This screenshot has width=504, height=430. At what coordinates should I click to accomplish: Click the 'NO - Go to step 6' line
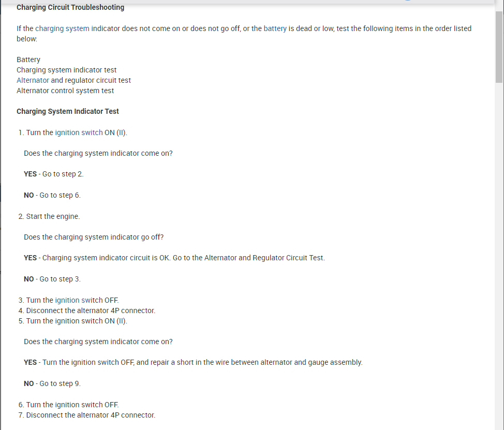52,195
